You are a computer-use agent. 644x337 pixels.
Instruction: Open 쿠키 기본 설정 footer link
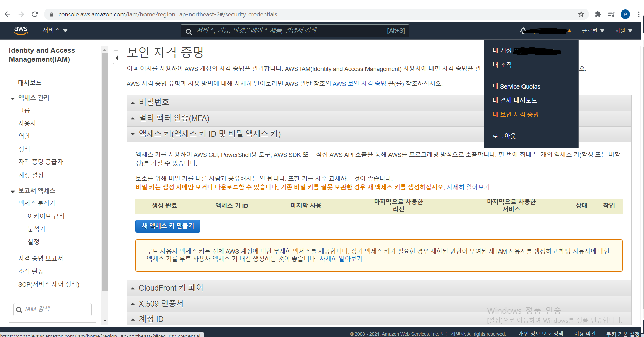(x=623, y=334)
